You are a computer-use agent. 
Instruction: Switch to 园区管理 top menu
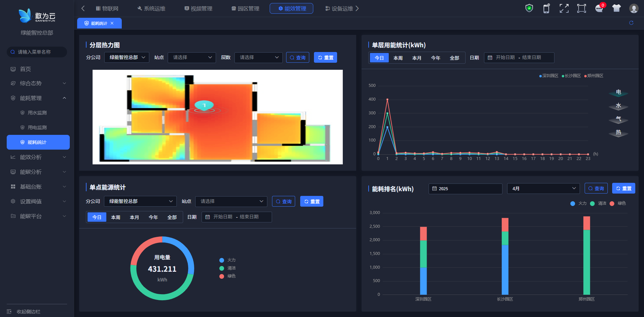click(245, 8)
